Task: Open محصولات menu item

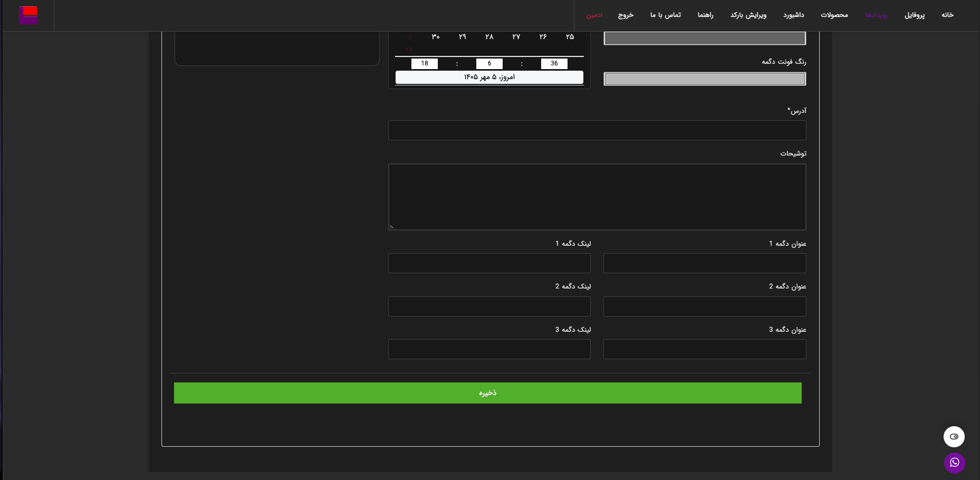Action: pyautogui.click(x=834, y=15)
